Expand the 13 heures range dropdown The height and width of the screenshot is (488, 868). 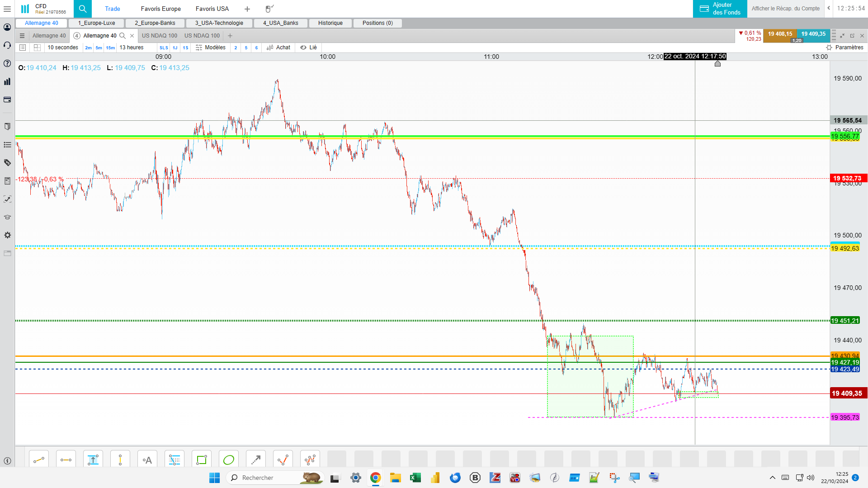[132, 47]
